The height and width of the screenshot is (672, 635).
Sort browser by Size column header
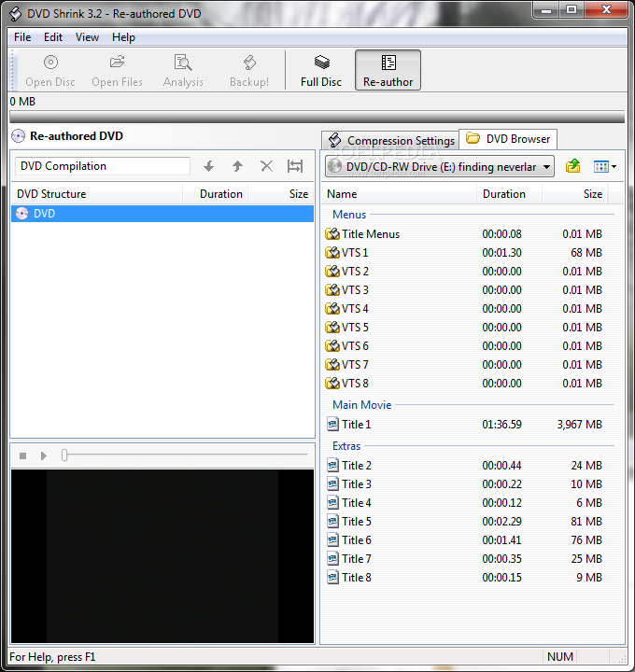(575, 194)
